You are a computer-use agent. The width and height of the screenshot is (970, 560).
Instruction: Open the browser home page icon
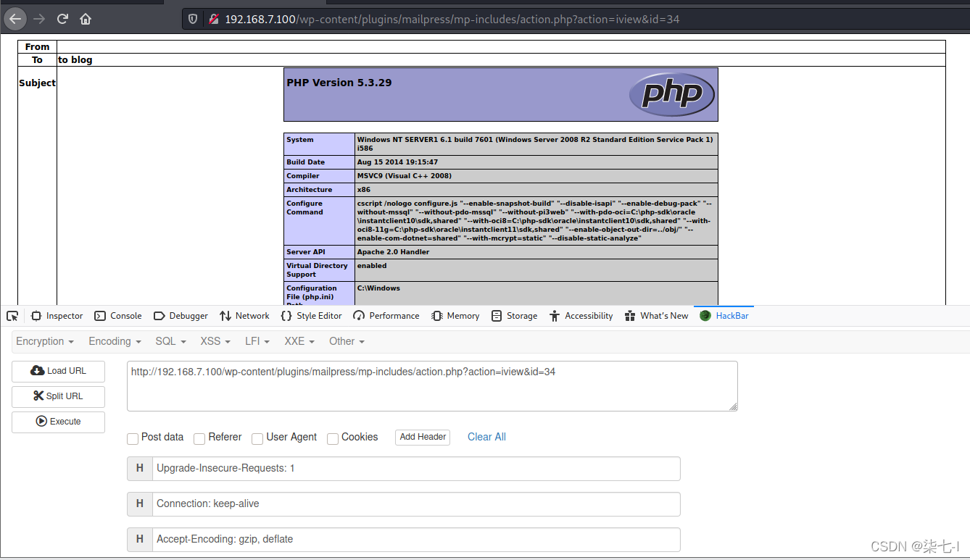86,19
